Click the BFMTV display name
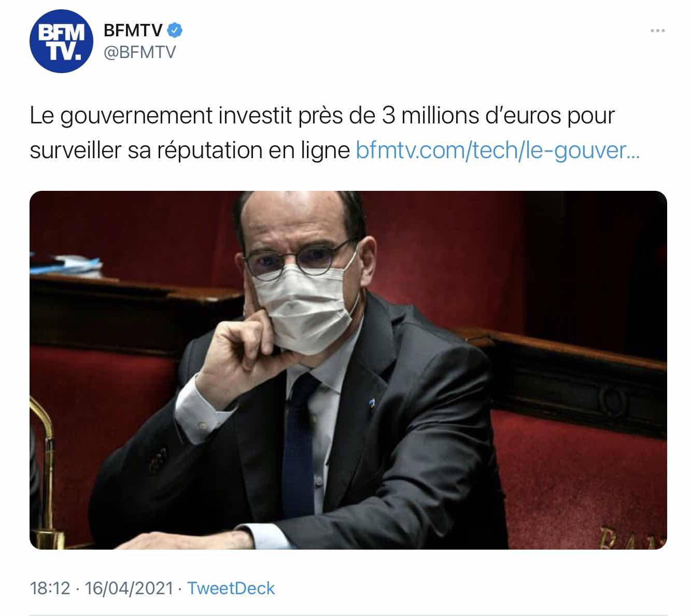This screenshot has height=616, width=691. click(133, 31)
